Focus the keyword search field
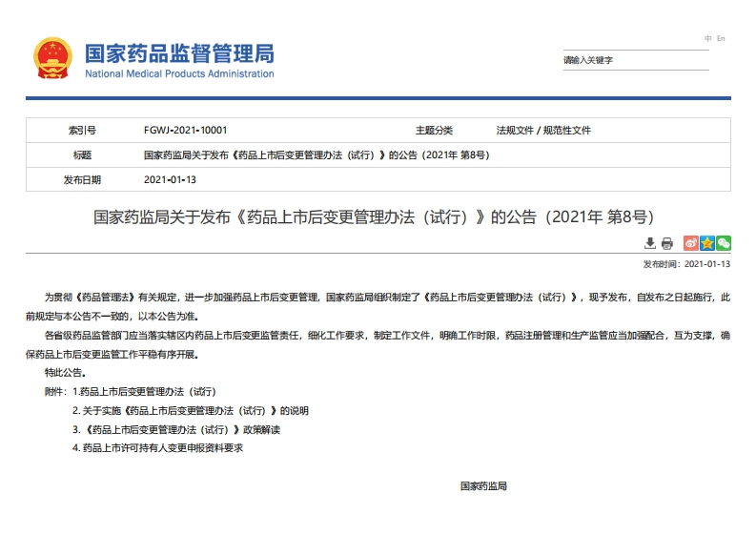 [636, 60]
